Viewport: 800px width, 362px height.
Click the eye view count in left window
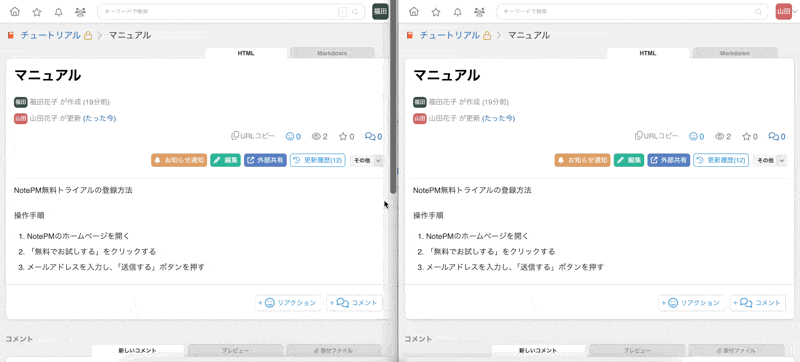(319, 137)
